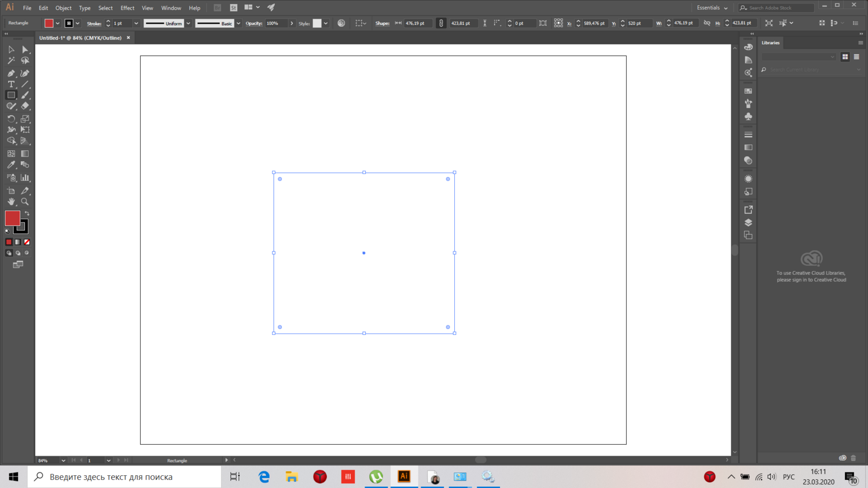Switch to the Rotate tool
Screen dimensions: 868x488
tap(11, 119)
